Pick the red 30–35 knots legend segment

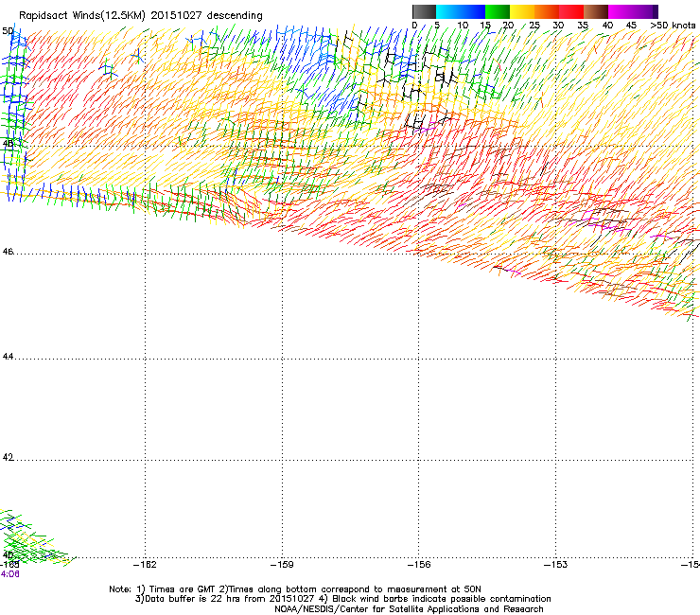point(571,11)
